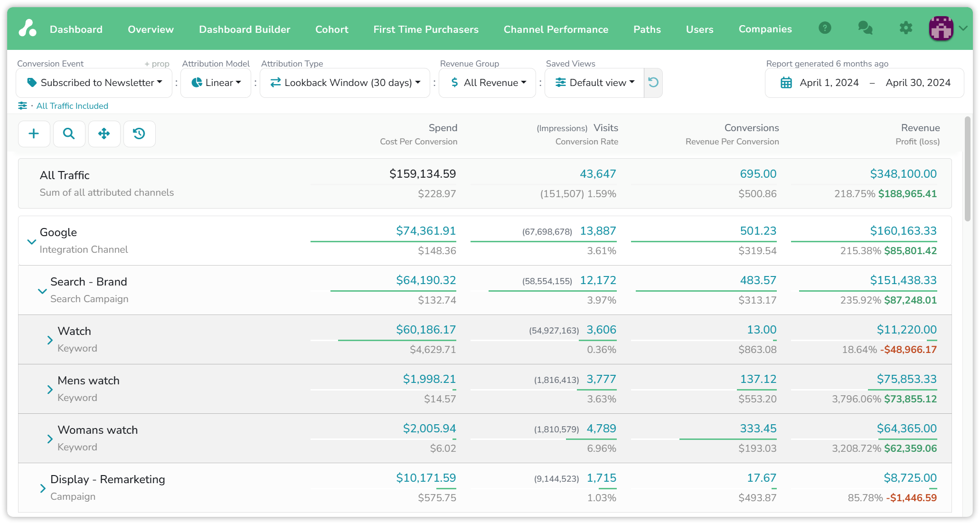The image size is (980, 524).
Task: Add a property via + prop
Action: pyautogui.click(x=157, y=64)
